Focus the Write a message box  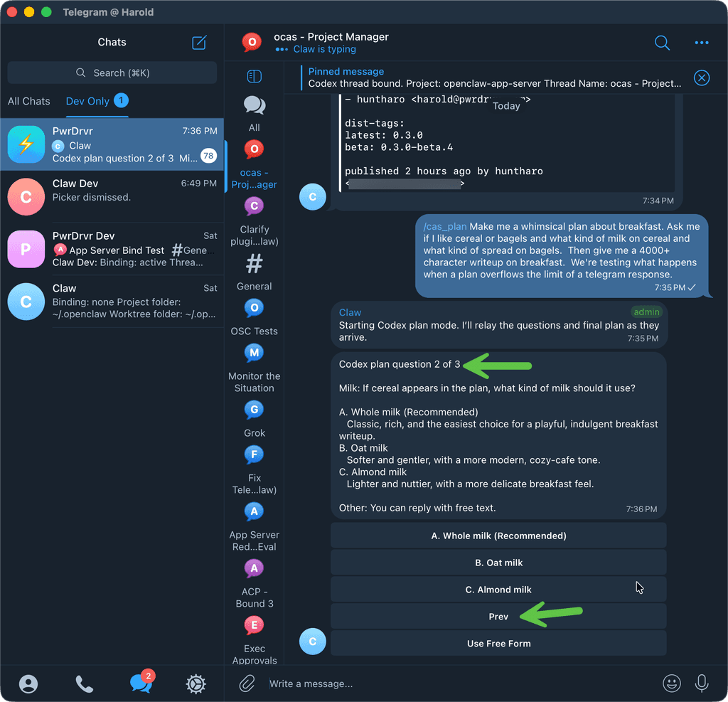point(460,684)
